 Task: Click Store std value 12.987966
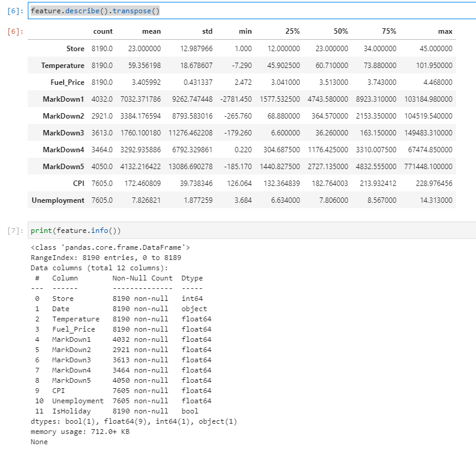(x=196, y=49)
